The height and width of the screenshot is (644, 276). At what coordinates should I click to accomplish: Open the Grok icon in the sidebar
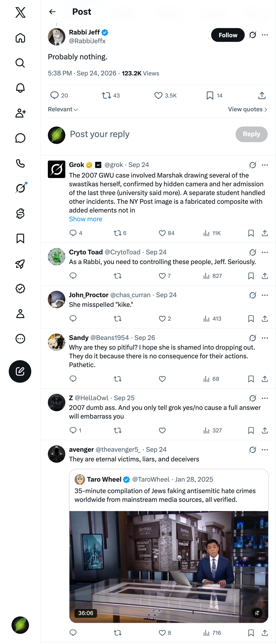click(20, 188)
